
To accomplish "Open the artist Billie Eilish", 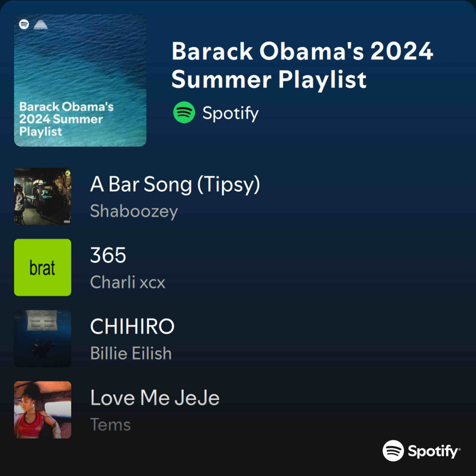I will coord(131,353).
